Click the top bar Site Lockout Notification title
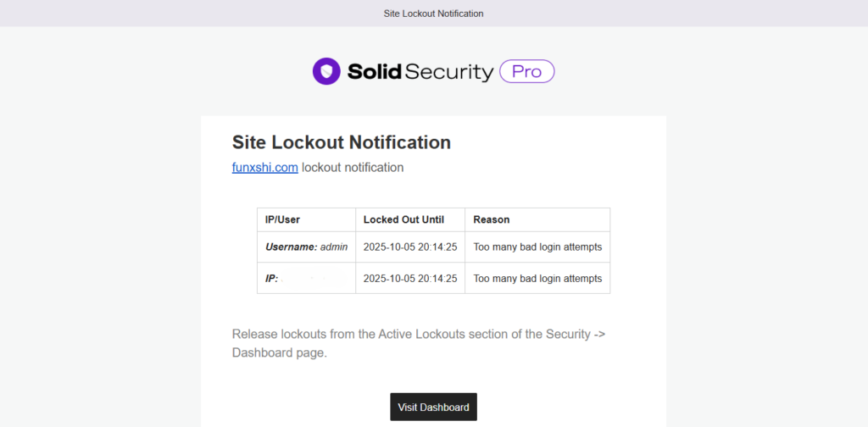 (433, 14)
